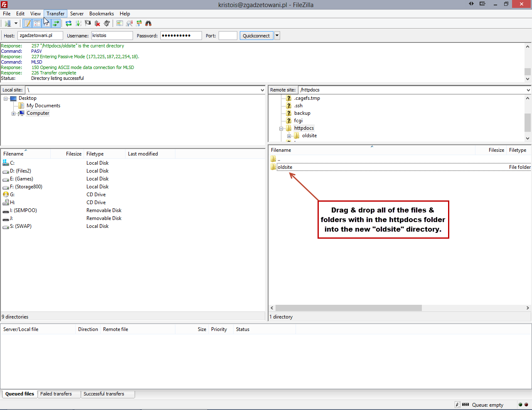Image resolution: width=532 pixels, height=410 pixels.
Task: Select the oldsite folder in remote list
Action: point(400,167)
